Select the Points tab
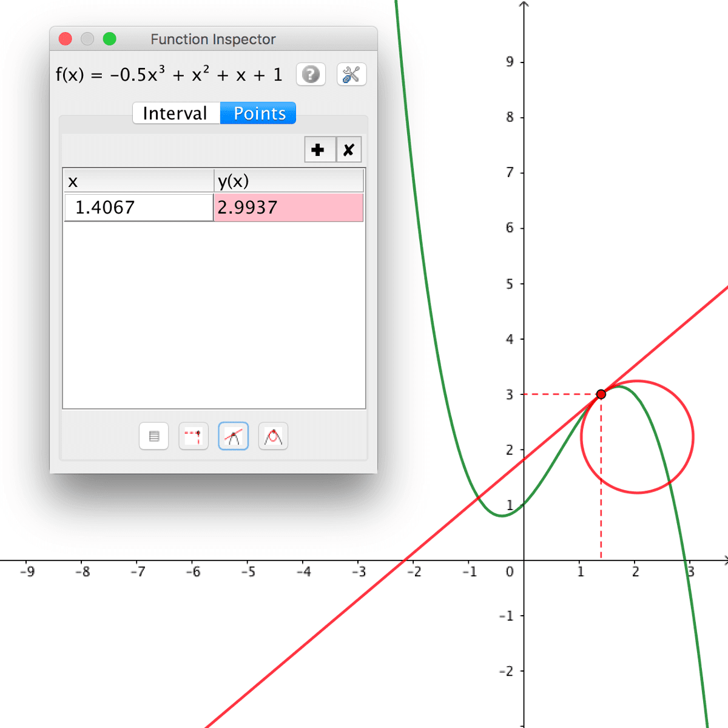The image size is (728, 728). coord(258,113)
